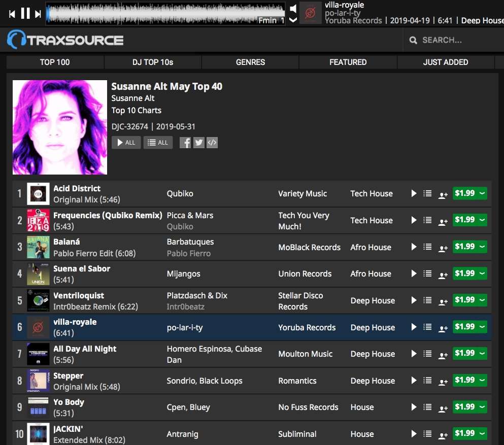Image resolution: width=504 pixels, height=445 pixels.
Task: Open the TOP 100 tab
Action: tap(55, 62)
